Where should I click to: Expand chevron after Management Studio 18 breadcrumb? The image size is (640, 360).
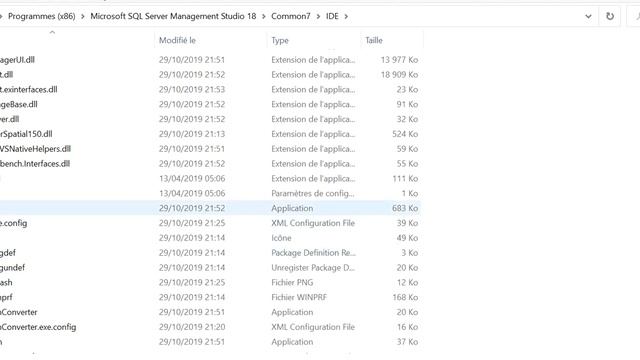click(x=264, y=16)
